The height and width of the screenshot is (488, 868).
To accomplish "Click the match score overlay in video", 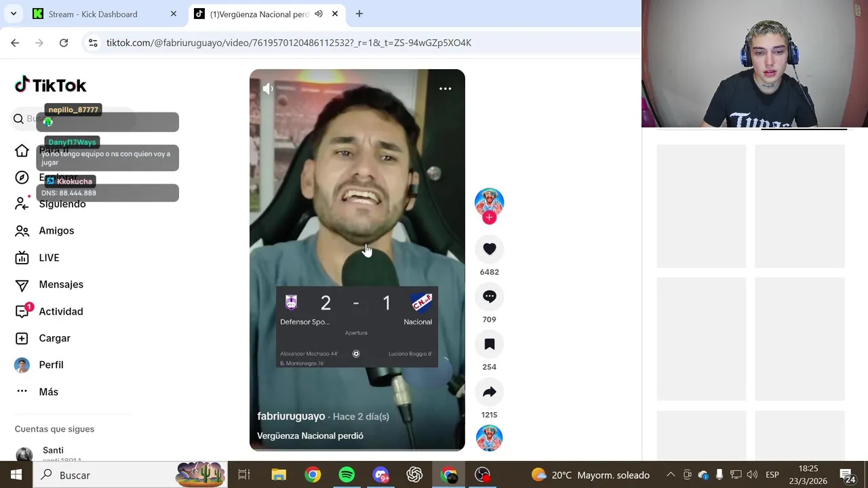I will coord(356,327).
